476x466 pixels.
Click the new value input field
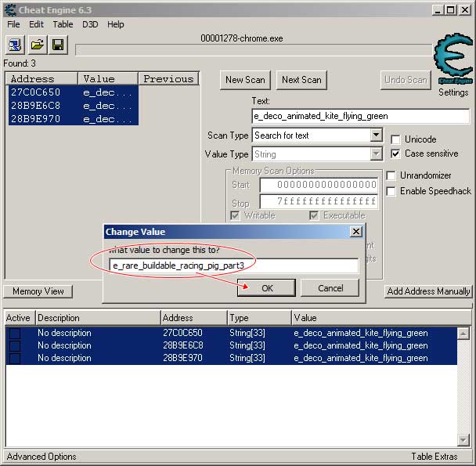(x=234, y=266)
